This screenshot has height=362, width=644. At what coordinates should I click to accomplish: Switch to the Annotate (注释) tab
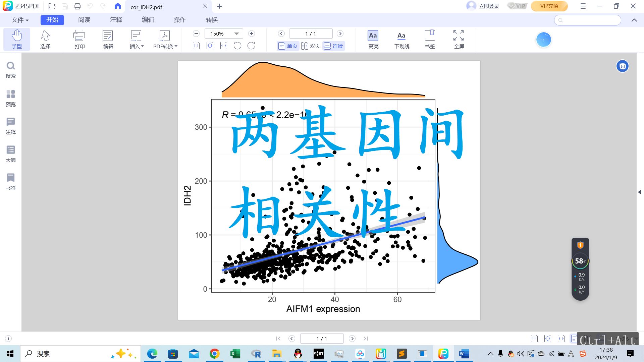point(116,20)
